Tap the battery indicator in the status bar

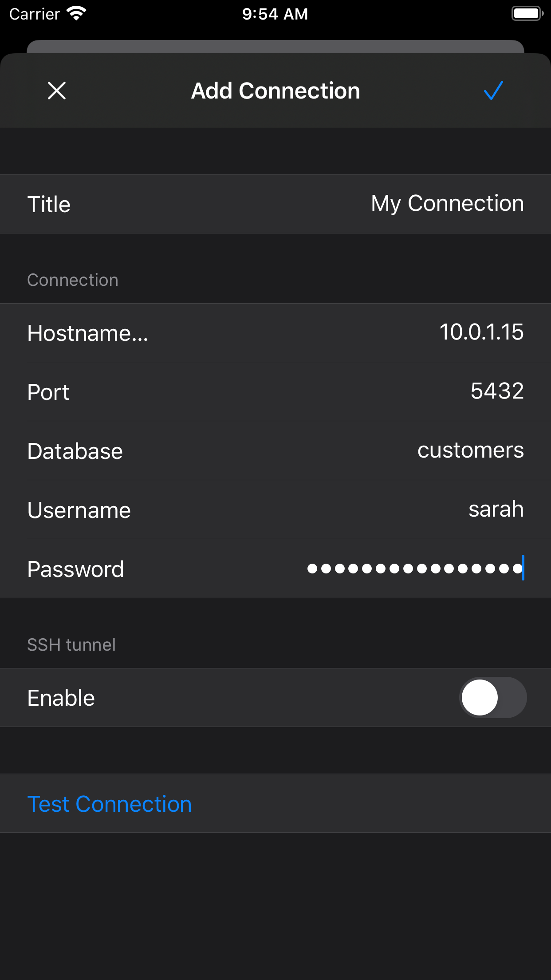coord(526,13)
